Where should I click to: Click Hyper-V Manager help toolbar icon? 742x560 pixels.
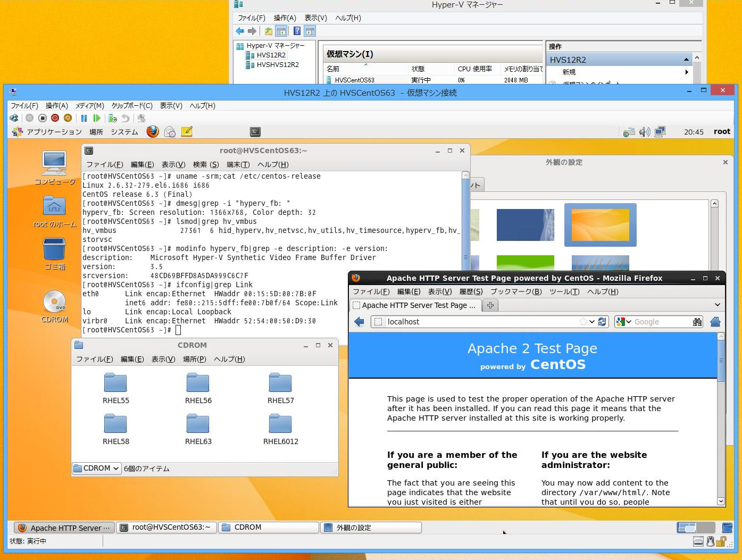click(x=297, y=31)
